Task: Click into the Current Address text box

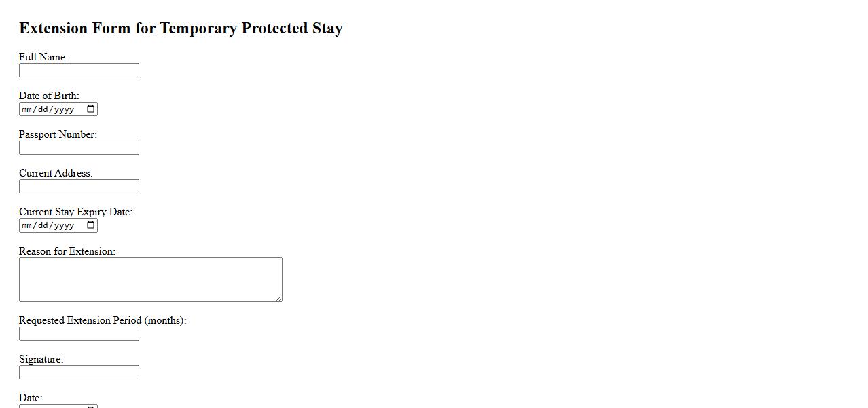Action: [79, 187]
